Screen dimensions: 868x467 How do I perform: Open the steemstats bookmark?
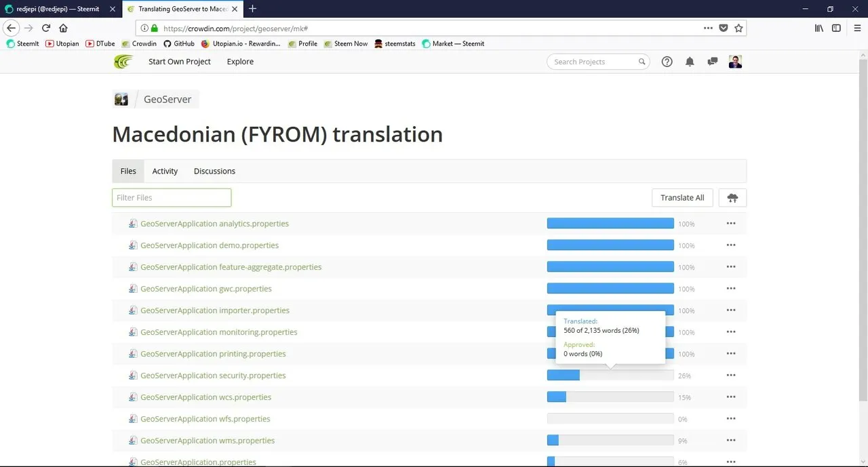tap(395, 43)
